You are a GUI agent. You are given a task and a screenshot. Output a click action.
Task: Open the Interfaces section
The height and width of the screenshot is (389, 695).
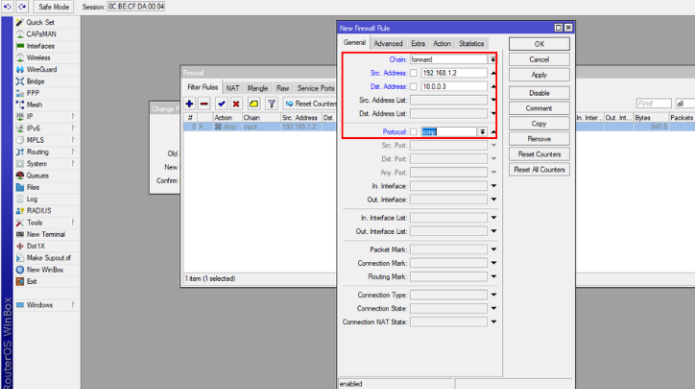[40, 46]
